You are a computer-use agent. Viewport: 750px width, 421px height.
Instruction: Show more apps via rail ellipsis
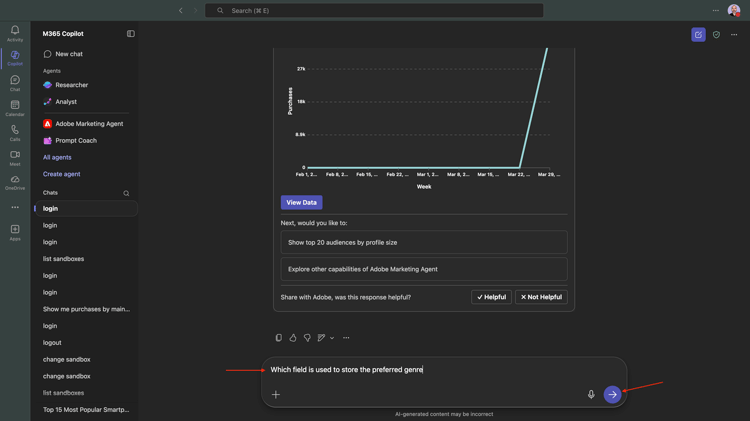(x=15, y=207)
